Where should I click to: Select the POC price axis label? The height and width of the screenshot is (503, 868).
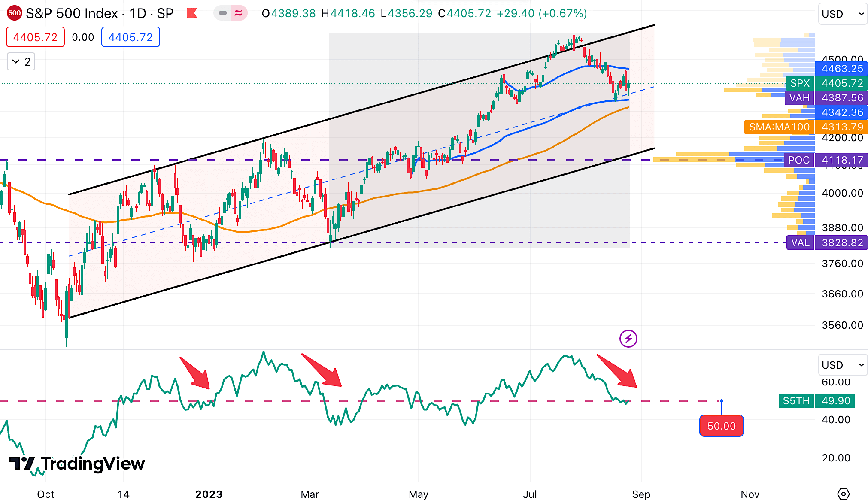pos(798,160)
